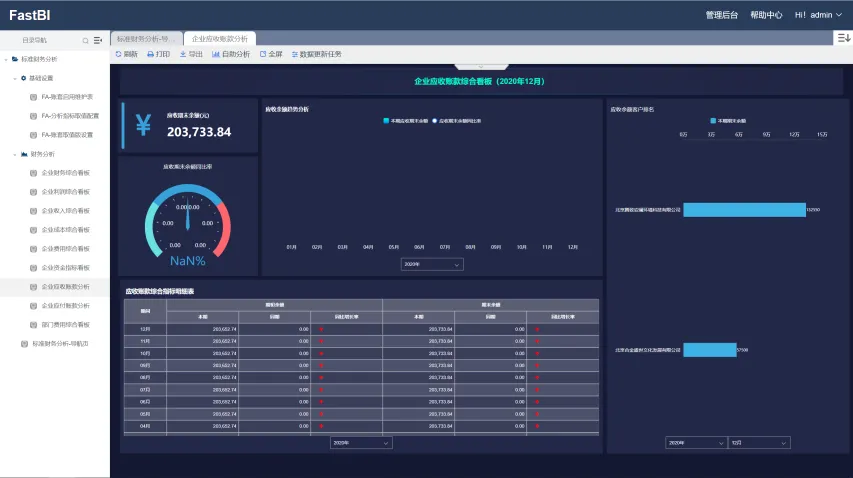Viewport: 853px width, 478px height.
Task: Click the icon left of 企业财务综合看板
Action: 33,173
